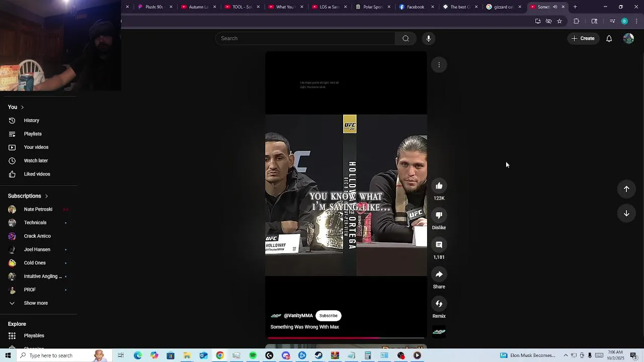Open Spotify from the taskbar
This screenshot has width=644, height=362.
253,355
